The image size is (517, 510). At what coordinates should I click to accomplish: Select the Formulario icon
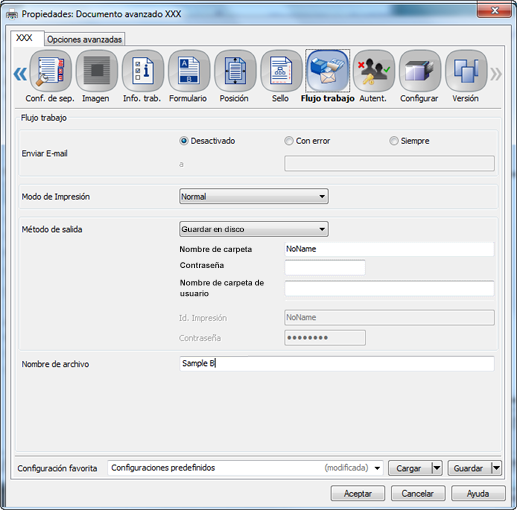click(189, 71)
